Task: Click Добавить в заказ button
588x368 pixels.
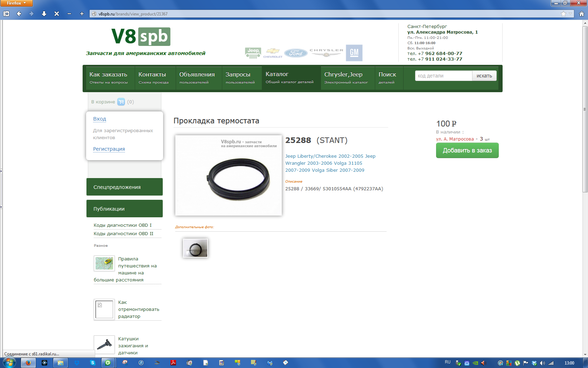Action: (x=467, y=150)
